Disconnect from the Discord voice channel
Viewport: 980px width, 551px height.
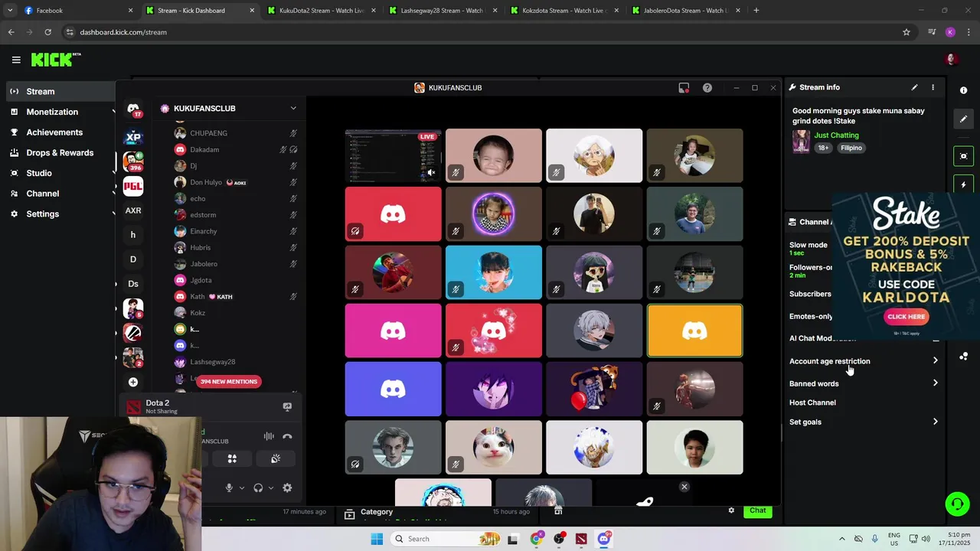pyautogui.click(x=287, y=436)
